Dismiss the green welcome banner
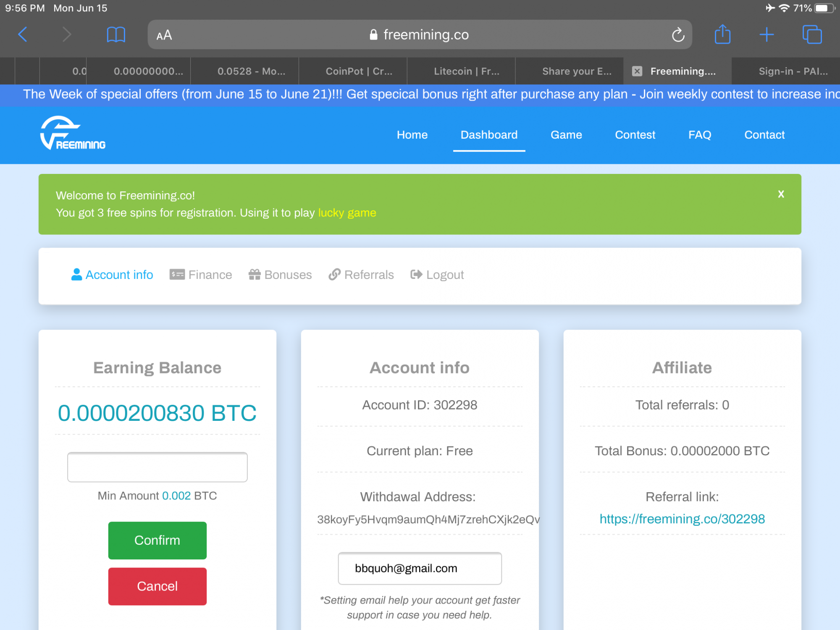 point(781,194)
